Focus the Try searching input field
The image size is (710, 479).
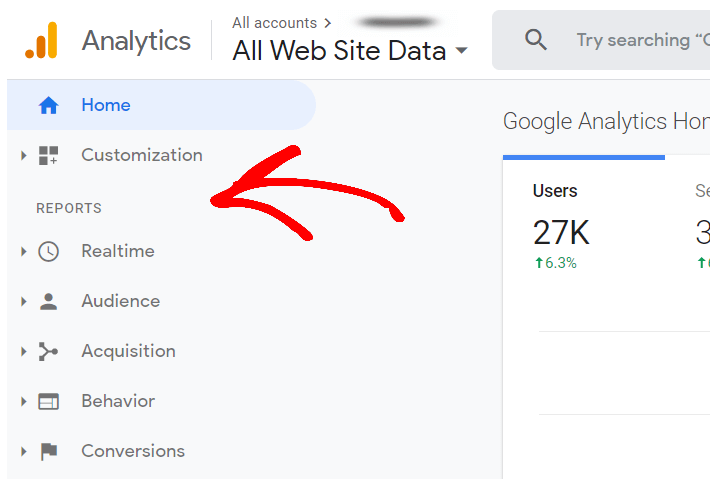pos(634,40)
